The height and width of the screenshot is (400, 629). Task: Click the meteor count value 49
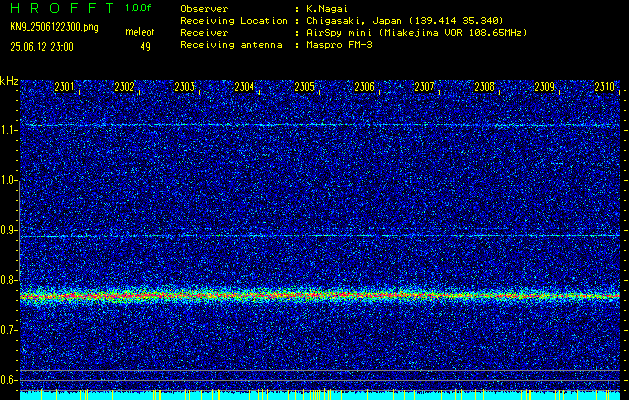[x=145, y=47]
